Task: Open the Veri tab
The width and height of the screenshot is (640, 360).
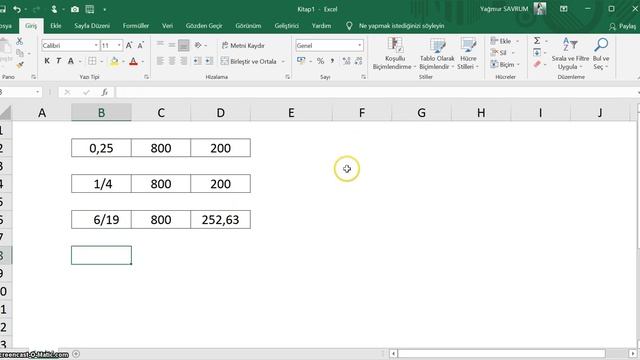Action: click(167, 26)
